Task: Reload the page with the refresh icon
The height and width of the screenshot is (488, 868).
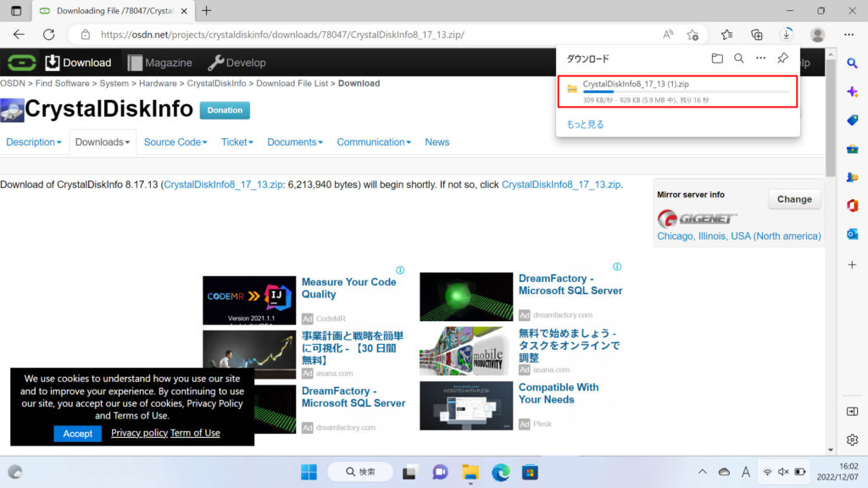Action: click(48, 34)
